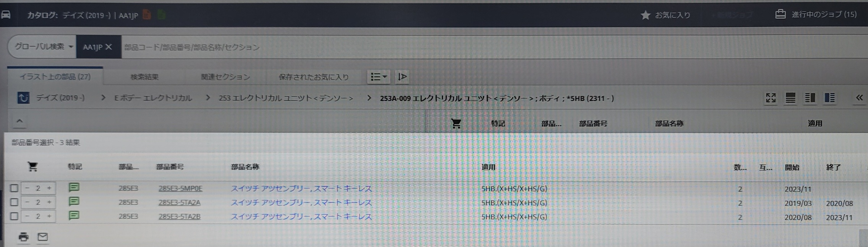Click the cart icon in upper header

pos(456,123)
